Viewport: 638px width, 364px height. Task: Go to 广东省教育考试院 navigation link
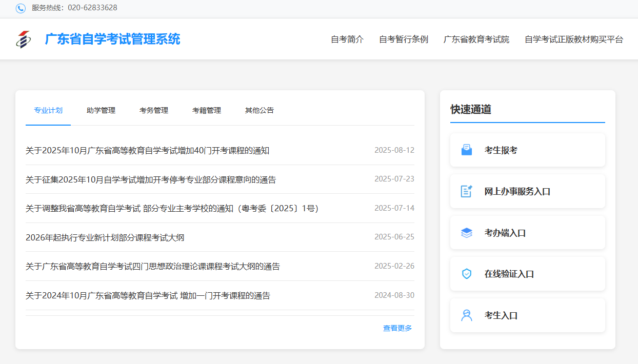click(x=476, y=39)
